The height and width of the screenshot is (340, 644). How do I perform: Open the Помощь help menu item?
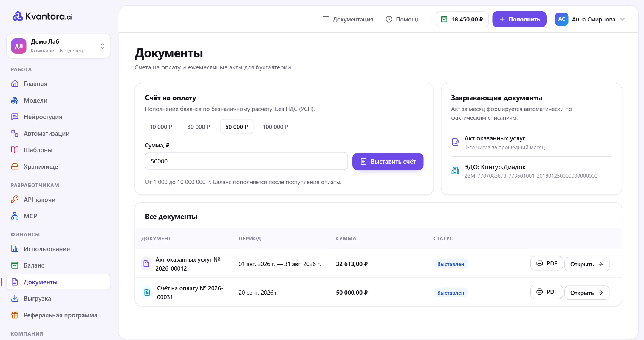click(402, 19)
